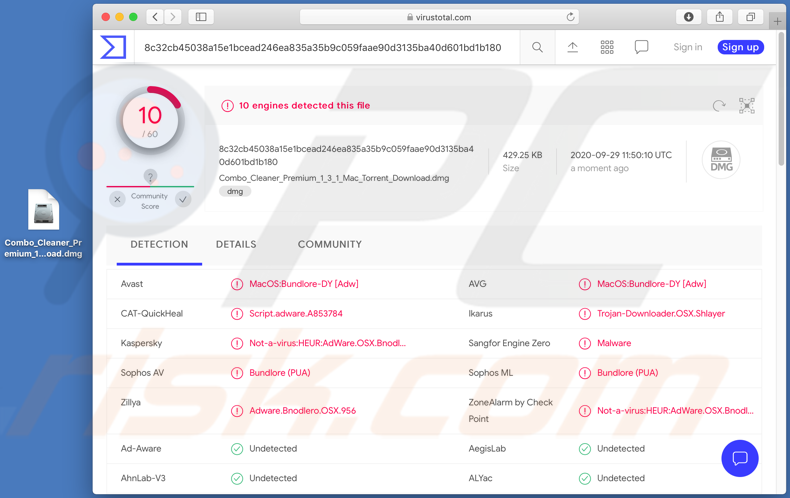Click Sophos AV Bundlore (PUA) result
790x498 pixels.
pyautogui.click(x=280, y=373)
